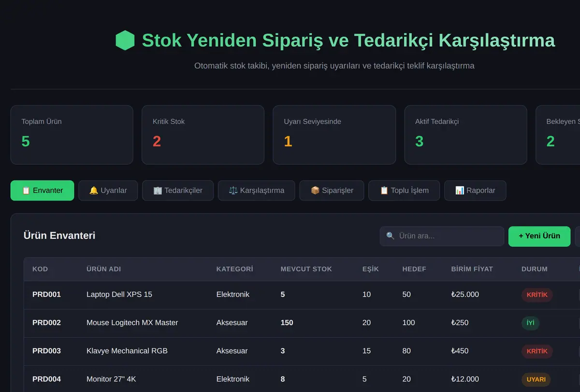
Task: Click the green hexagon logo icon
Action: click(125, 40)
